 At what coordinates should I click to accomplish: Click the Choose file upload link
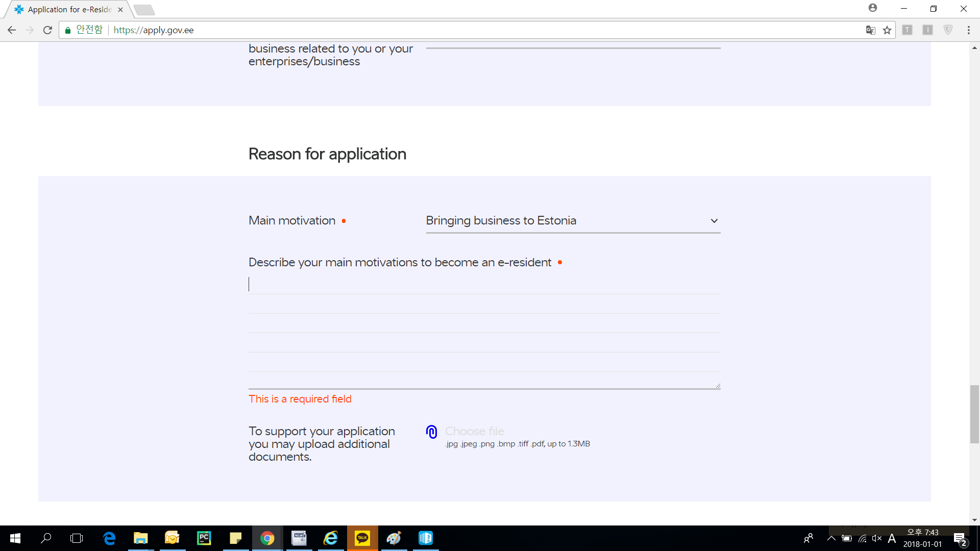point(474,431)
